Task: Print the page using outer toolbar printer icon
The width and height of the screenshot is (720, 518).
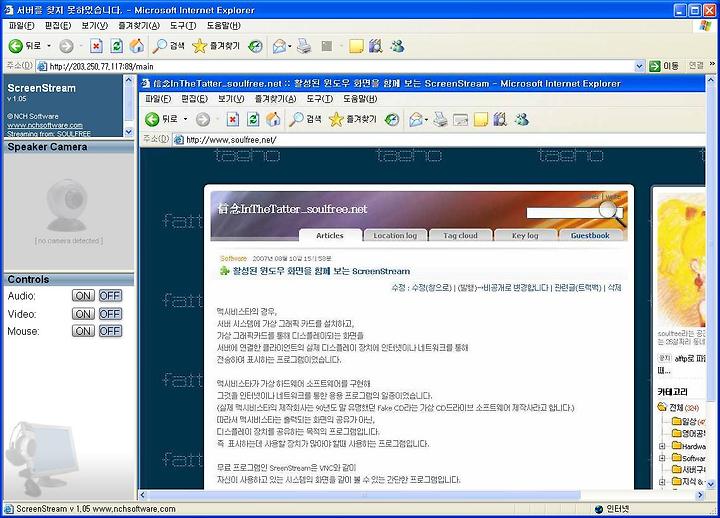Action: coord(304,45)
